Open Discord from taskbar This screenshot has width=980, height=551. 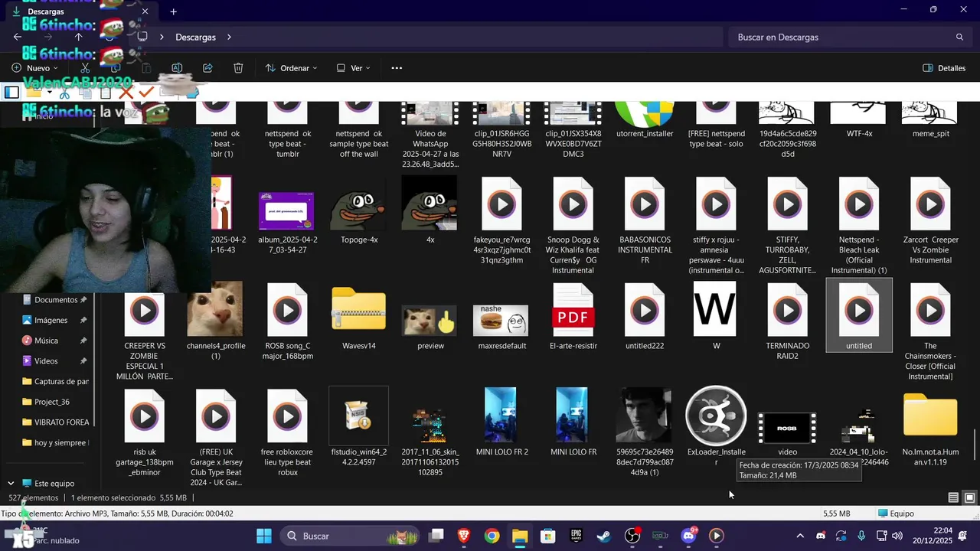click(688, 536)
